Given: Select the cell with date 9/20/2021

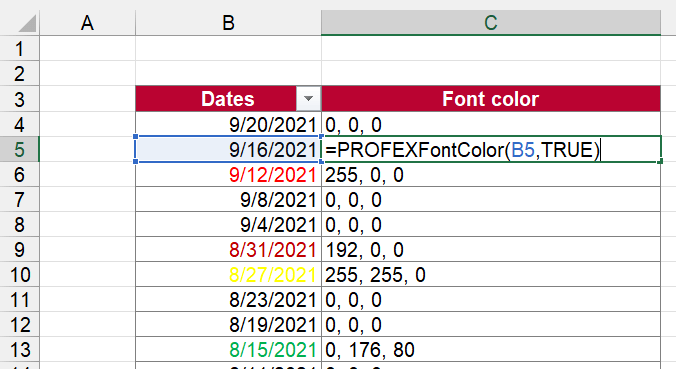Looking at the screenshot, I should (x=228, y=124).
